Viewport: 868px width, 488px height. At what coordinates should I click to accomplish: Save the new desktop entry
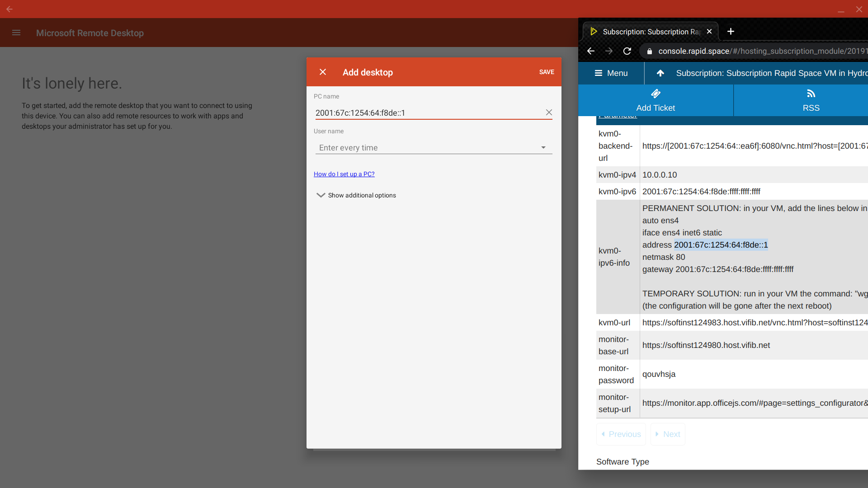547,72
